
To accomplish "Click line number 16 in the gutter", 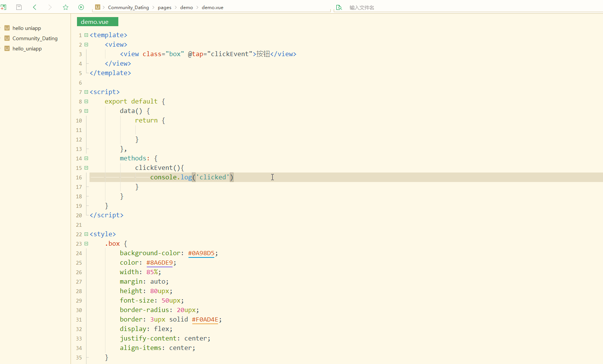I will (x=79, y=177).
